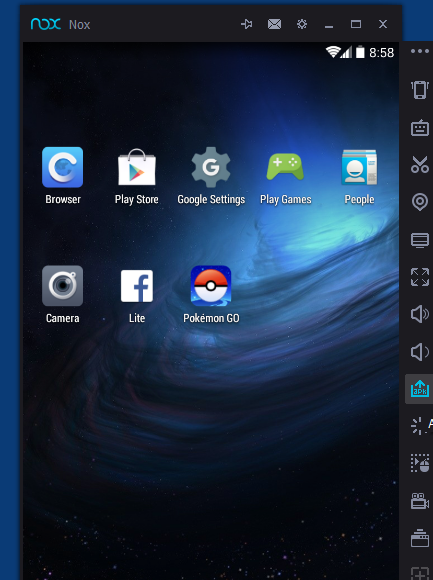This screenshot has height=580, width=433.
Task: Maximize the Nox window
Action: (356, 24)
